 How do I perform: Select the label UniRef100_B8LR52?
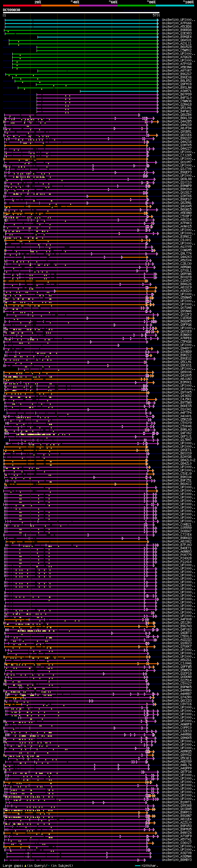(x=177, y=81)
